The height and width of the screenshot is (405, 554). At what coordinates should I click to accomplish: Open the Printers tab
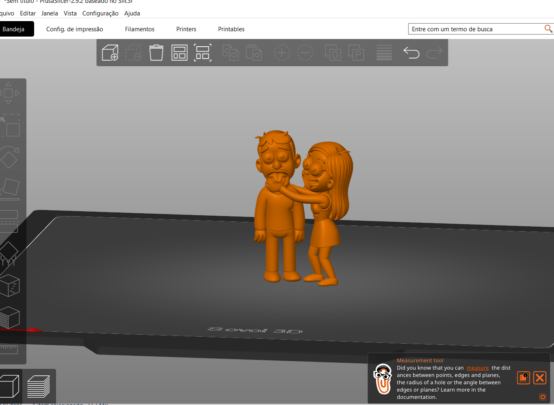(186, 29)
